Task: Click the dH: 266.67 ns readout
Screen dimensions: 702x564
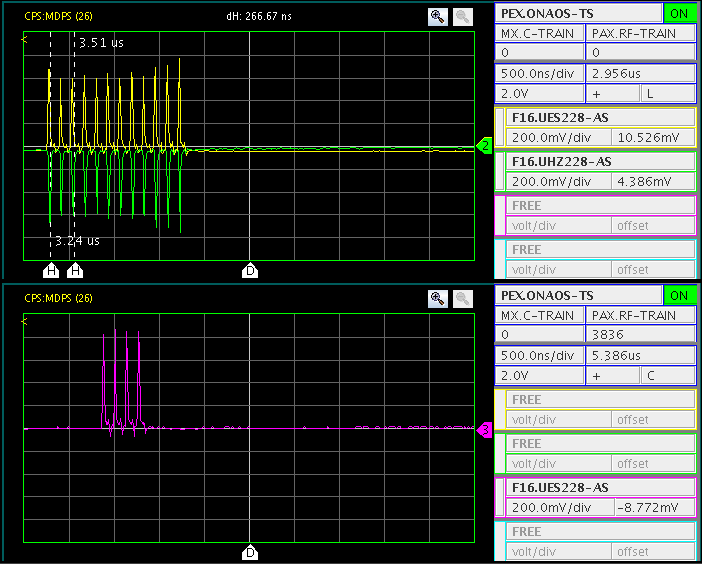Action: pos(259,17)
